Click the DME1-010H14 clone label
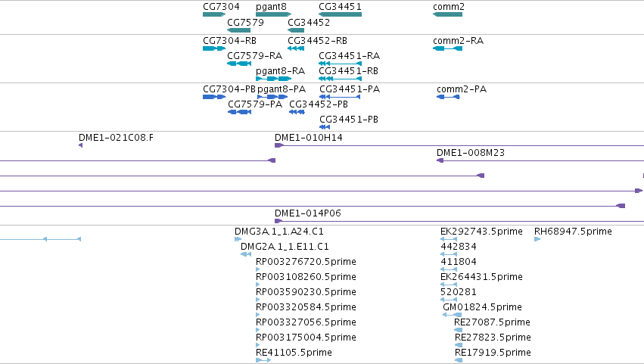The height and width of the screenshot is (364, 644). [309, 138]
